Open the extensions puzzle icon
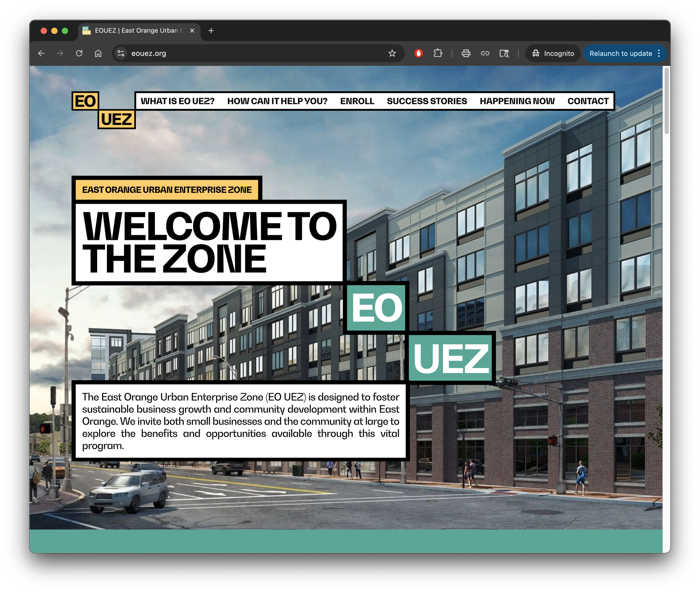Image resolution: width=700 pixels, height=592 pixels. pyautogui.click(x=437, y=53)
